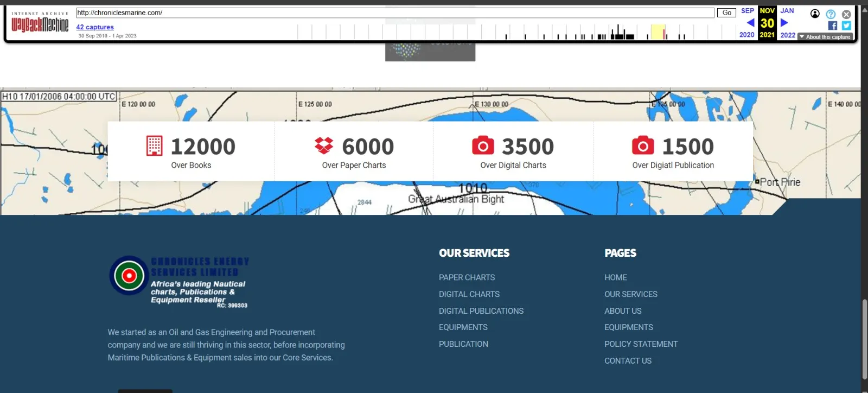The height and width of the screenshot is (393, 868).
Task: Focus the Wayback URL input field
Action: [x=395, y=12]
